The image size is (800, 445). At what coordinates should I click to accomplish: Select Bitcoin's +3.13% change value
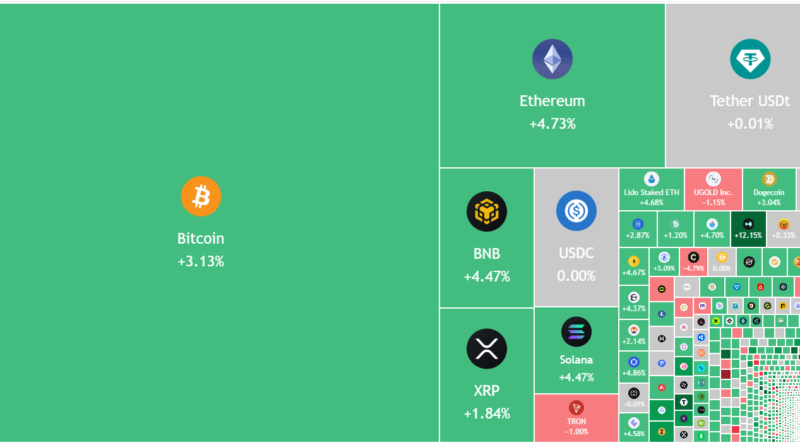[200, 261]
